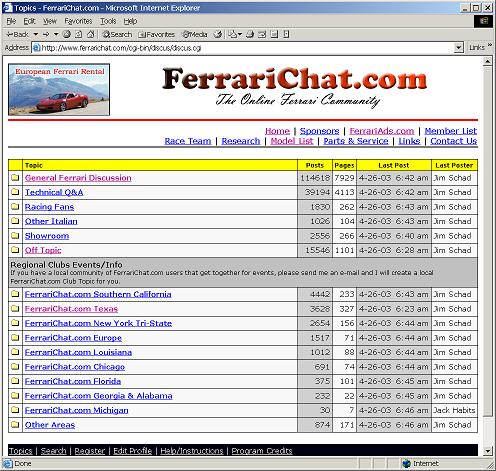Open the Forward button history dropdown arrow

point(56,34)
